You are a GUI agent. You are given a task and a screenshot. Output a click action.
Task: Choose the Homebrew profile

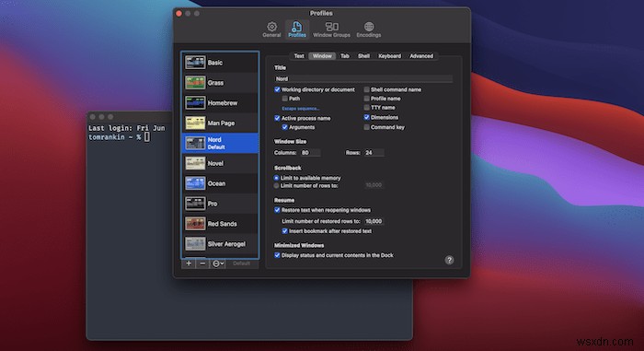click(x=220, y=103)
